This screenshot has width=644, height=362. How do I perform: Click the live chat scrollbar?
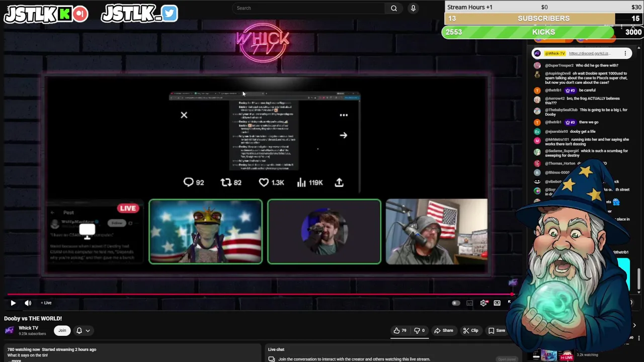[639, 280]
